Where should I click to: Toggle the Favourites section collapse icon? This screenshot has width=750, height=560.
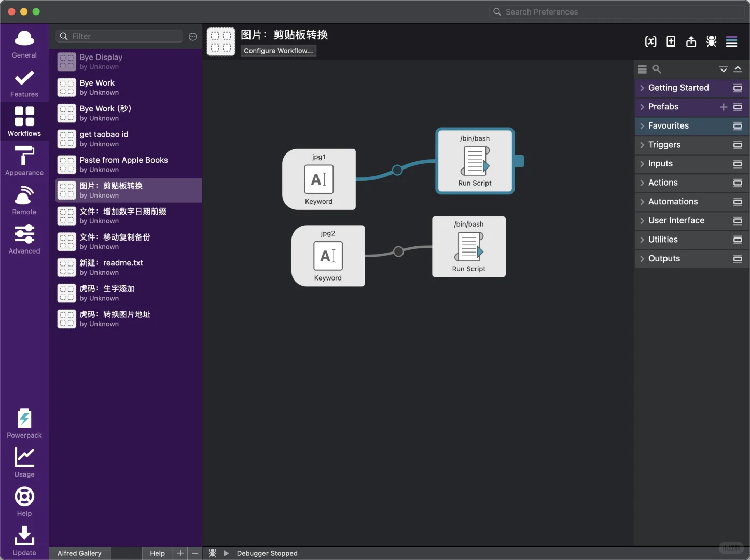pos(738,126)
